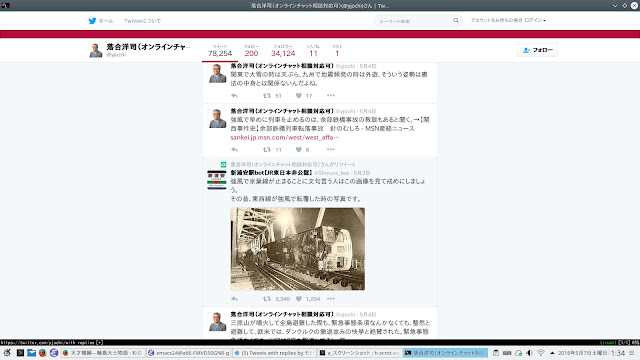Open more options on 余部鉄橋 tweet
Viewport: 640px width, 360px height.
pos(331,149)
